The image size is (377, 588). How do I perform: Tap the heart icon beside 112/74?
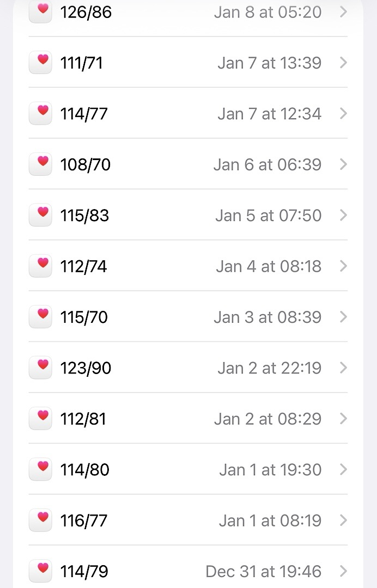coord(40,266)
